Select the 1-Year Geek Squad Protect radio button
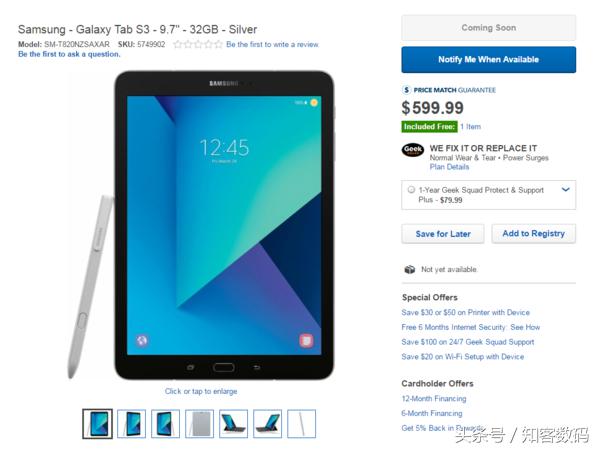The width and height of the screenshot is (600, 450). (x=411, y=190)
